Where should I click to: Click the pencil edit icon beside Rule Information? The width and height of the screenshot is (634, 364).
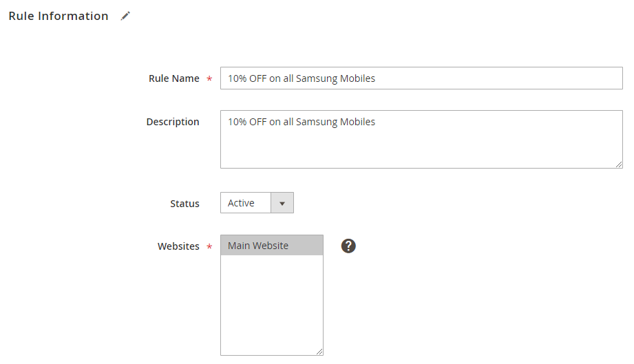[x=125, y=16]
